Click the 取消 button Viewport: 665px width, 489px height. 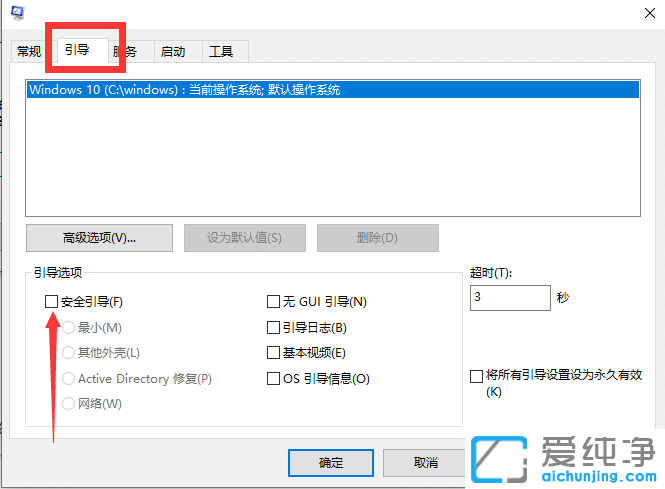click(x=425, y=463)
